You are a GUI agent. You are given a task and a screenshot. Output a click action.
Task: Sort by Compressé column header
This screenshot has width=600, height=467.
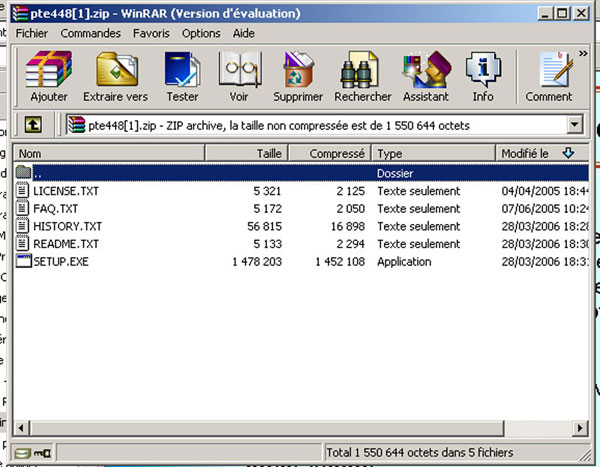(330, 153)
